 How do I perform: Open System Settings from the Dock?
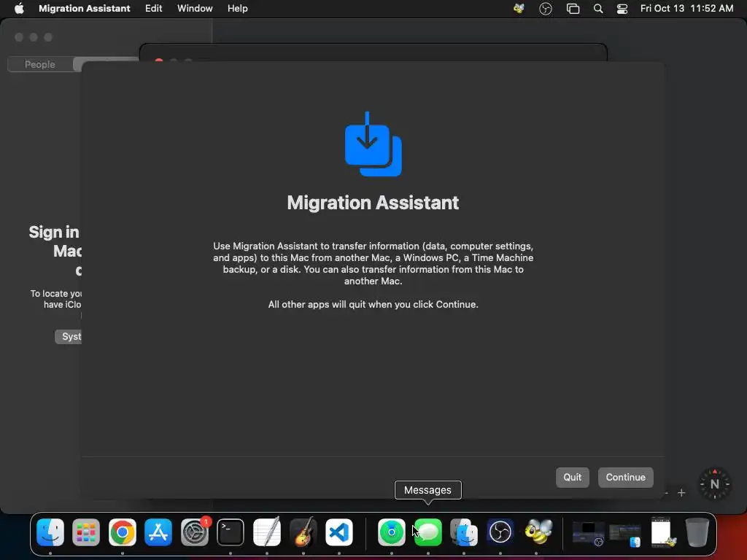pos(194,532)
